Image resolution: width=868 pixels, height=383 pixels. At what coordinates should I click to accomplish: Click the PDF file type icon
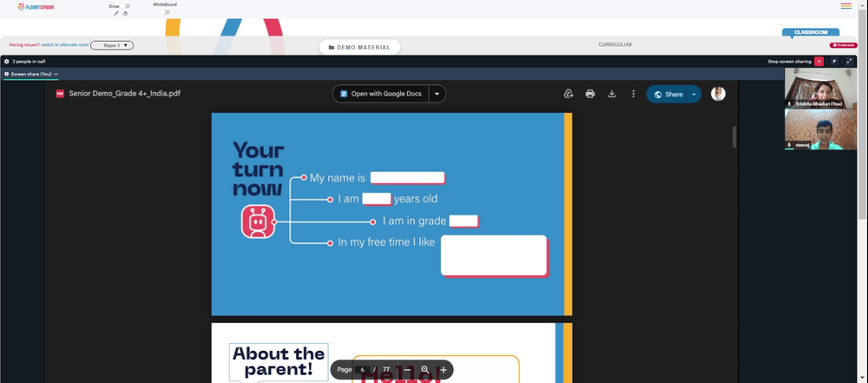(x=60, y=94)
